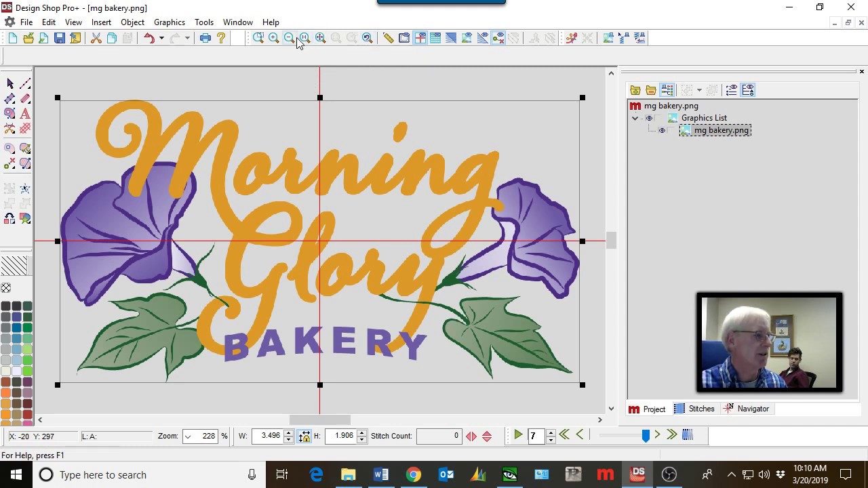Click the Open file folder icon
Viewport: 868px width, 488px height.
pos(28,38)
